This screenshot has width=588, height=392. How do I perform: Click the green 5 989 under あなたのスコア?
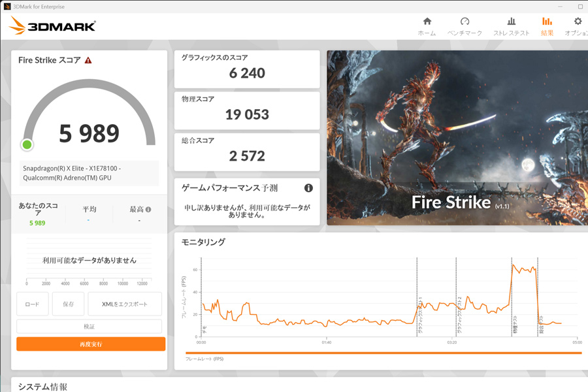point(37,223)
